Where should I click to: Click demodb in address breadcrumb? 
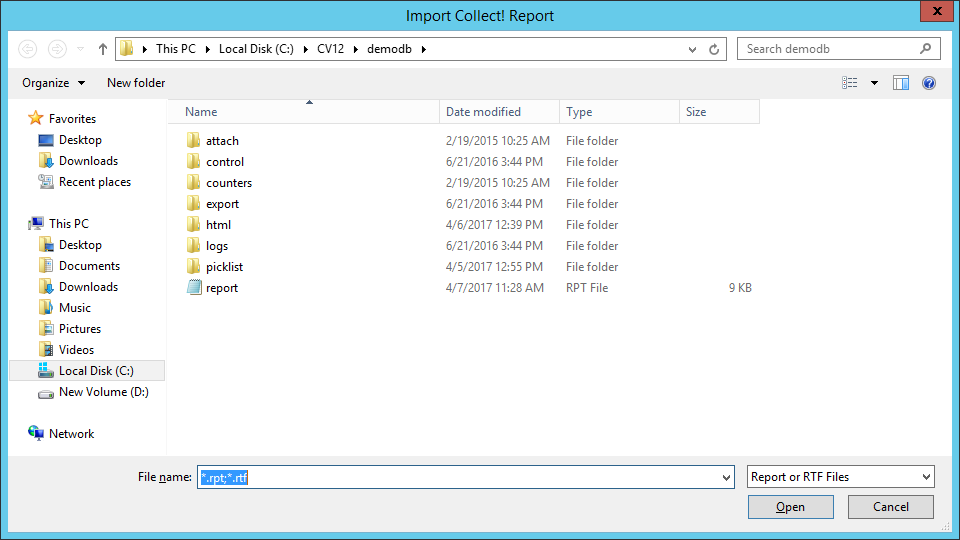click(x=389, y=49)
